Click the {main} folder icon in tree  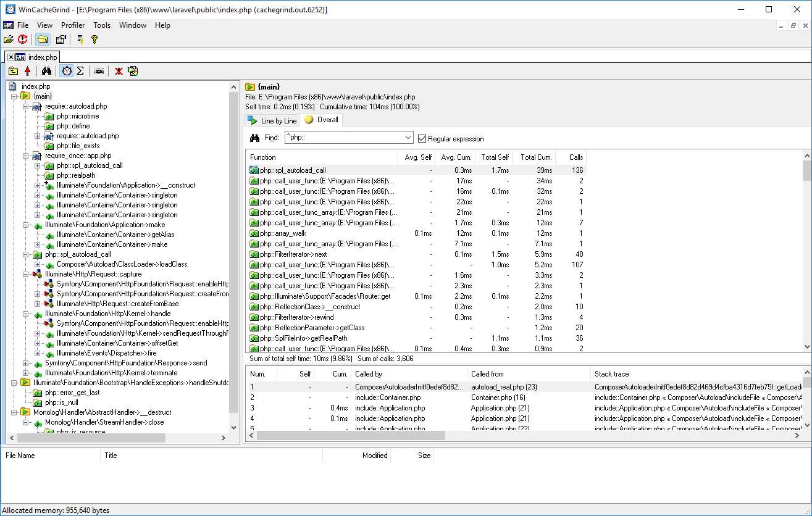pos(25,96)
